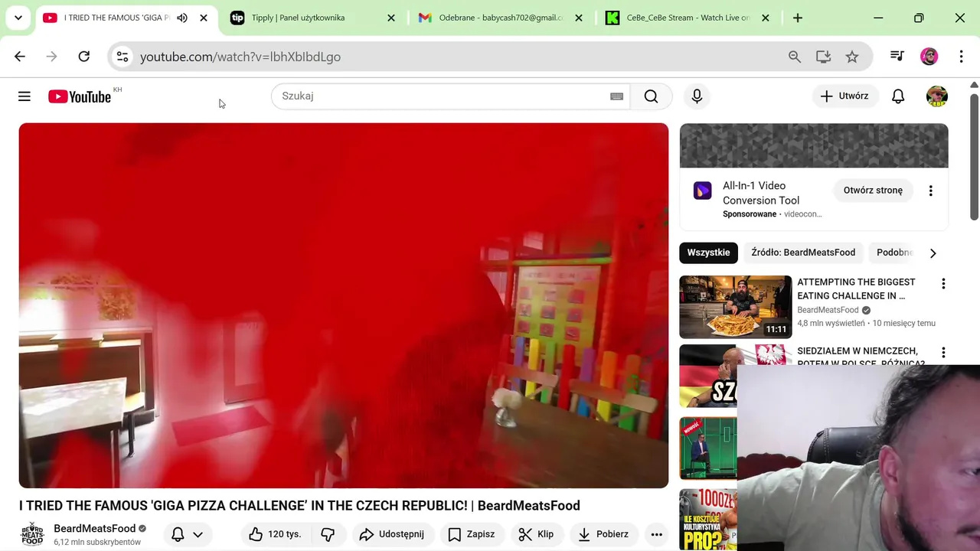Open the BeardMeatsFood channel avatar
The height and width of the screenshot is (551, 980).
(32, 534)
